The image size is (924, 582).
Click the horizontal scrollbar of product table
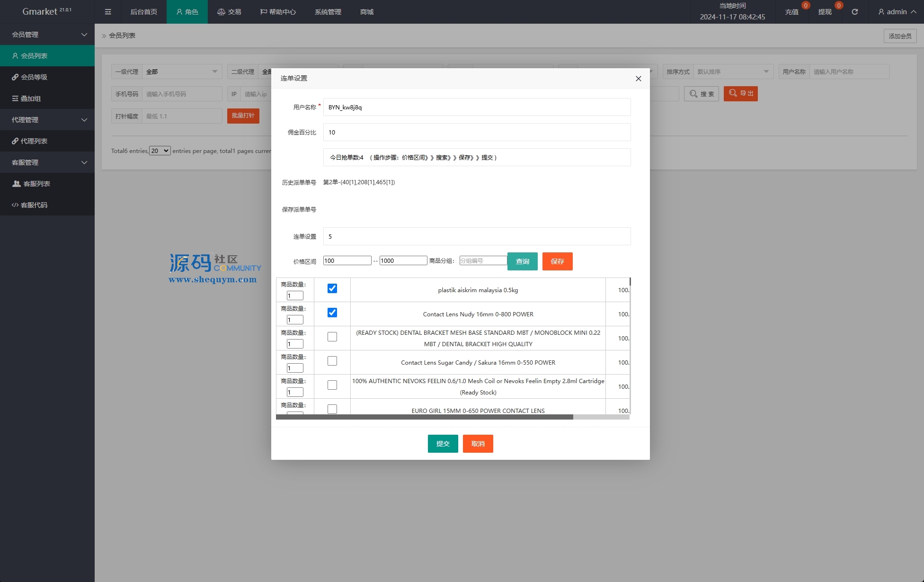[424, 417]
